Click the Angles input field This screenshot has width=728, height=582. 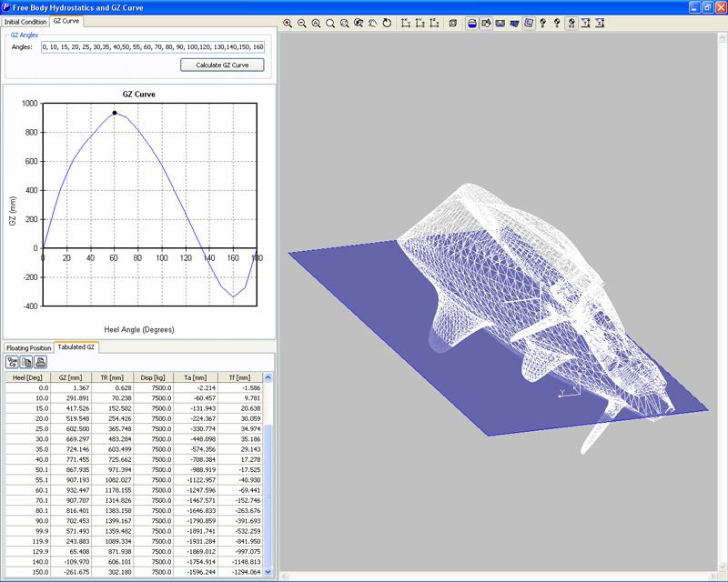point(153,45)
